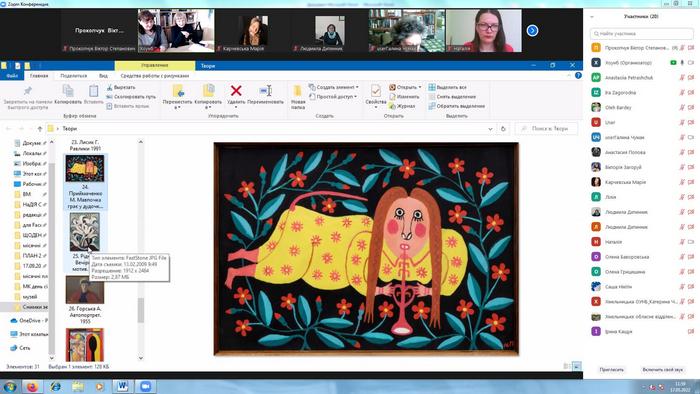The image size is (700, 394).
Task: Click the search field for Твори folder
Action: pyautogui.click(x=546, y=129)
